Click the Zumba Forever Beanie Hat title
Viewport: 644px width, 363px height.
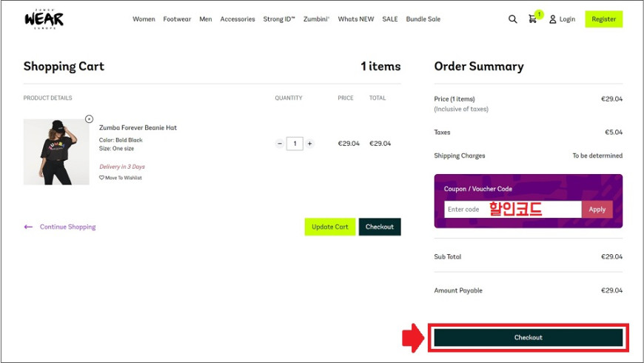tap(138, 128)
